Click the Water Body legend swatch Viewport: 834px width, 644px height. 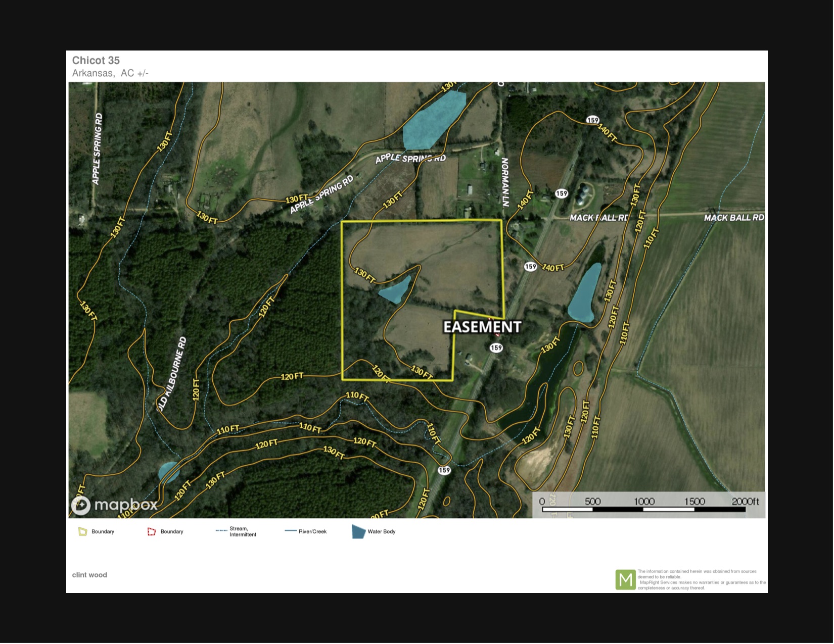(x=358, y=531)
